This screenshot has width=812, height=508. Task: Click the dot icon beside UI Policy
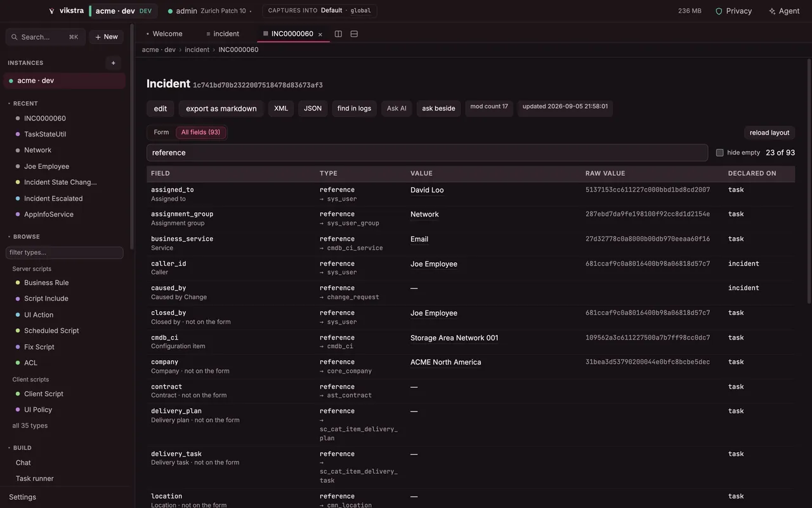coord(18,410)
